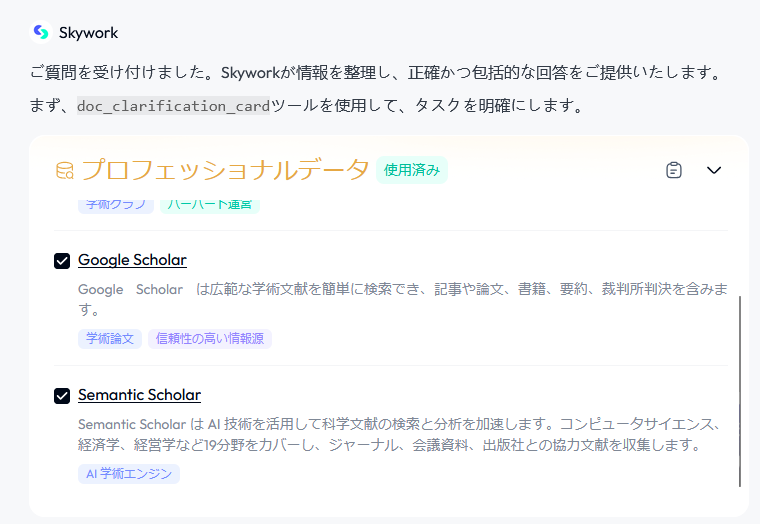The width and height of the screenshot is (760, 524).
Task: Click the 信頼性の高い情報源 tag
Action: click(x=210, y=339)
